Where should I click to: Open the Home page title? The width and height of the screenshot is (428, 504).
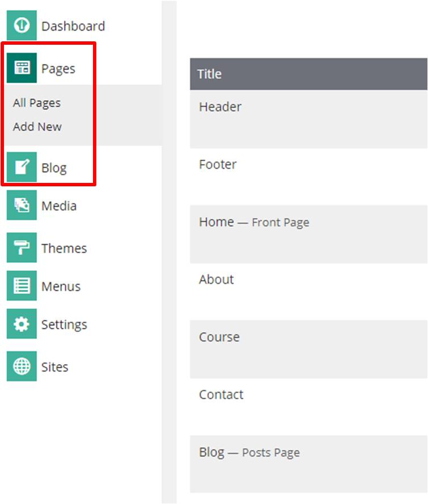pyautogui.click(x=216, y=222)
